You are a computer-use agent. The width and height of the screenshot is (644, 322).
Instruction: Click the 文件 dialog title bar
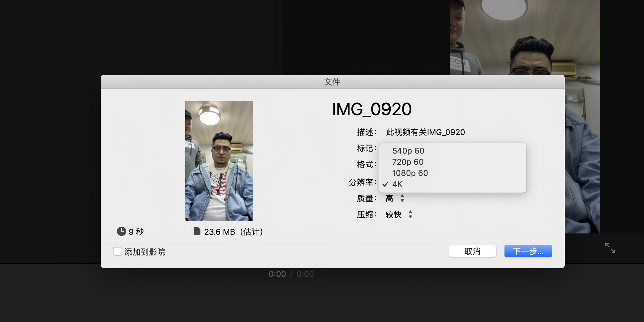[x=332, y=82]
